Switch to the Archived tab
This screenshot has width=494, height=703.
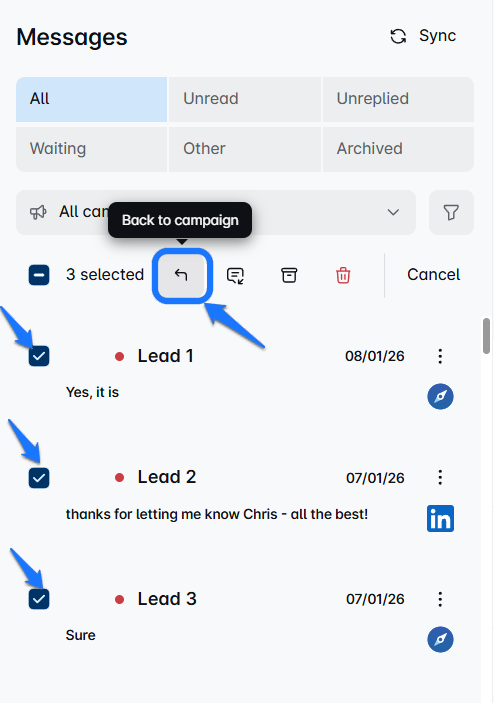coord(398,149)
